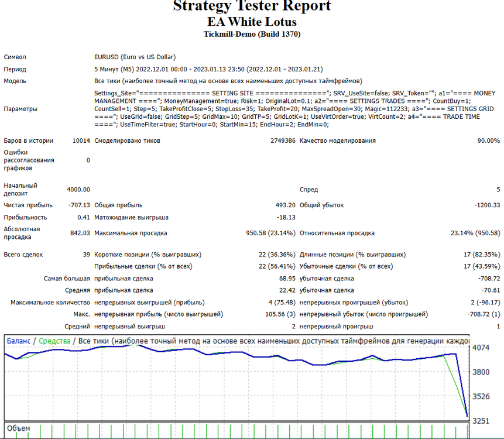Click the modeling quality value 90.00%
This screenshot has height=439, width=504.
pyautogui.click(x=489, y=140)
